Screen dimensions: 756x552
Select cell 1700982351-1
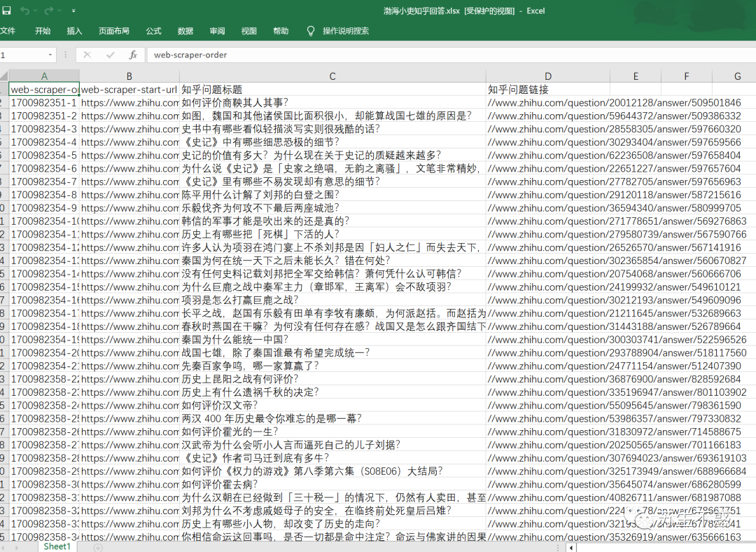coord(44,103)
